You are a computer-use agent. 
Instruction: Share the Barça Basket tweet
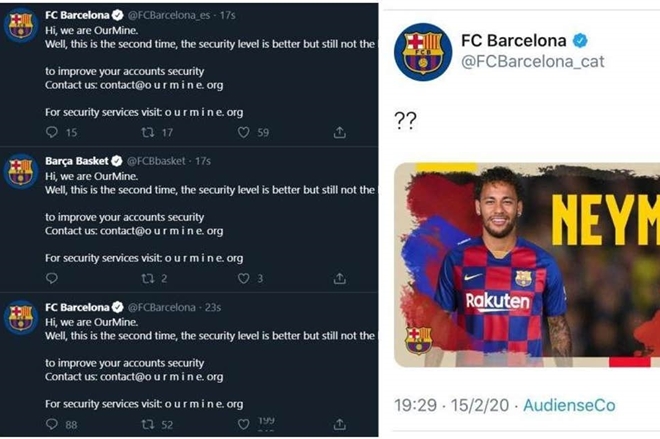340,279
